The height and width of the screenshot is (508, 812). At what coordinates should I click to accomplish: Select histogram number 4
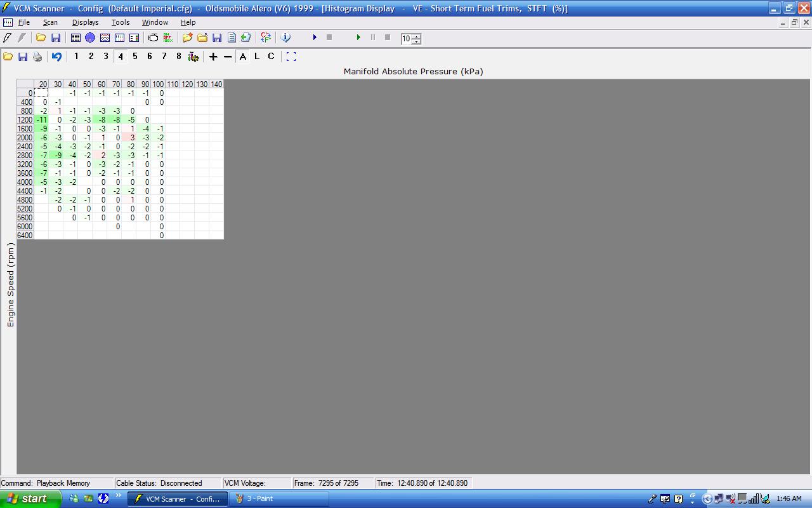tap(121, 57)
